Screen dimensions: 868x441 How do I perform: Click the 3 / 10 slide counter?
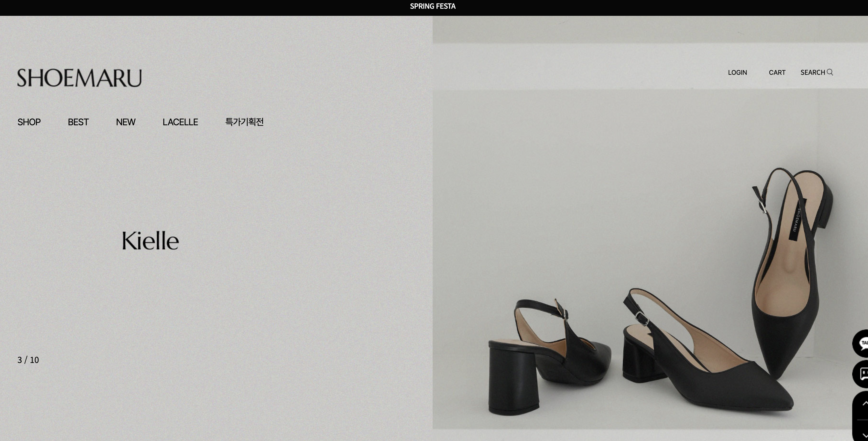[28, 360]
